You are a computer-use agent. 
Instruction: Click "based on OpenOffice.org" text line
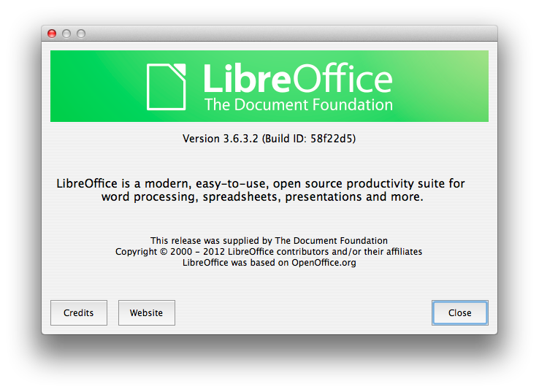click(x=269, y=262)
